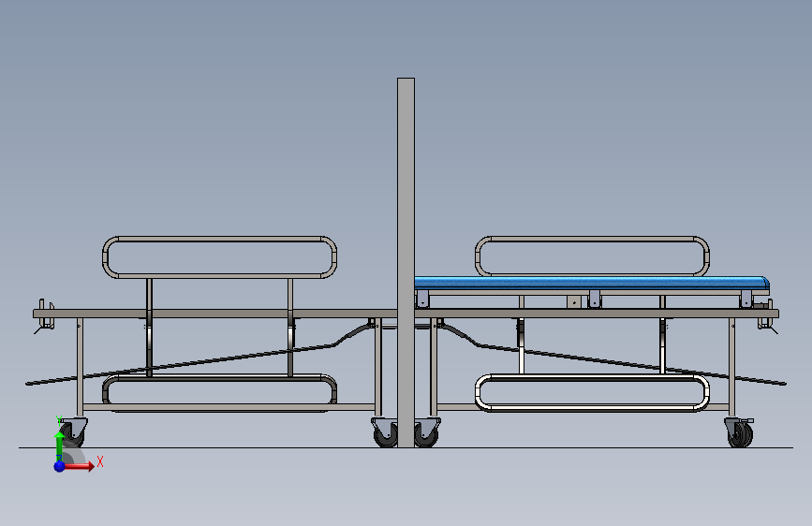Select the tall vertical center post

click(x=406, y=262)
